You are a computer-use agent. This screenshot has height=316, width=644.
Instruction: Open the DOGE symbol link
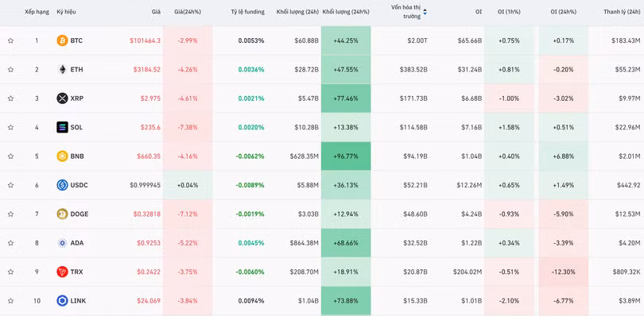pos(80,214)
